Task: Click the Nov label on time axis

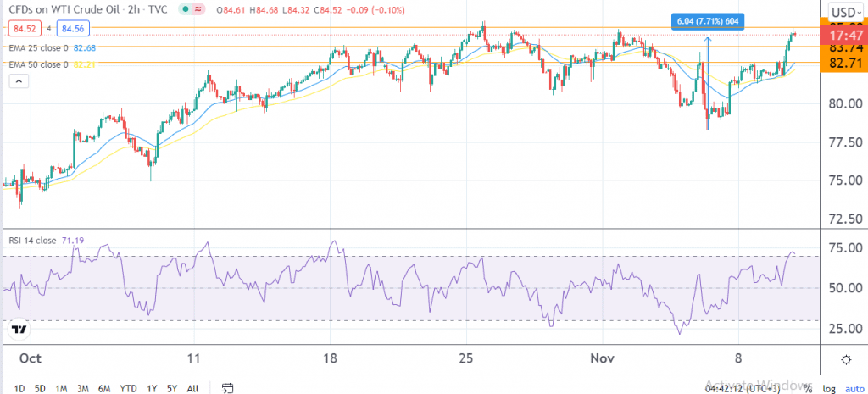Action: click(603, 358)
